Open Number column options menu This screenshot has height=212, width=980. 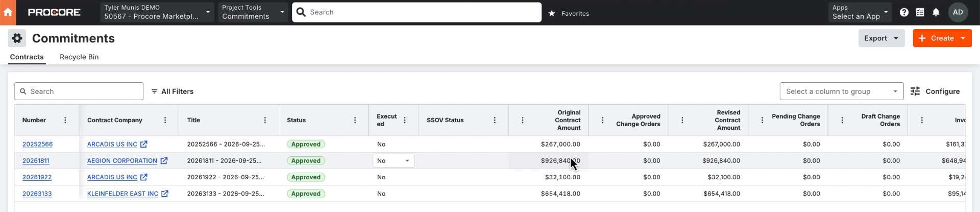pyautogui.click(x=65, y=121)
